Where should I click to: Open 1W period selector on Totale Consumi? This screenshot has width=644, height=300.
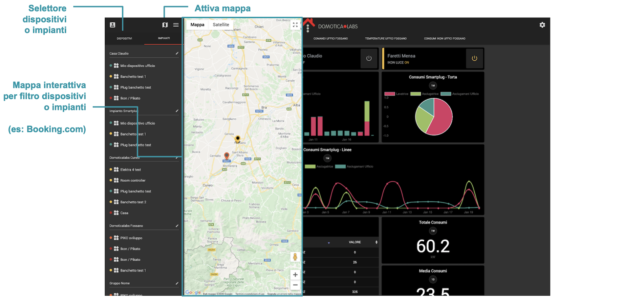433,231
